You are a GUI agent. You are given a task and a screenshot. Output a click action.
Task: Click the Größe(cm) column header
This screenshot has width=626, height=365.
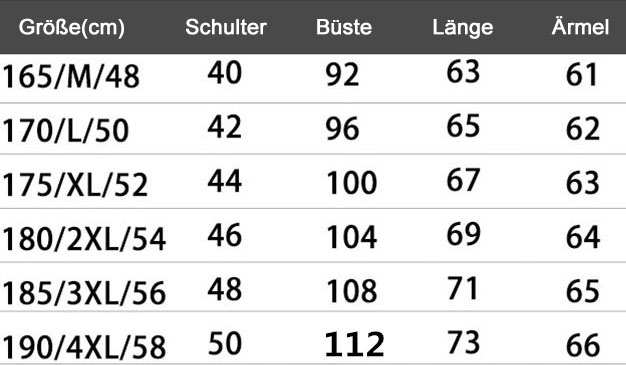pos(72,28)
